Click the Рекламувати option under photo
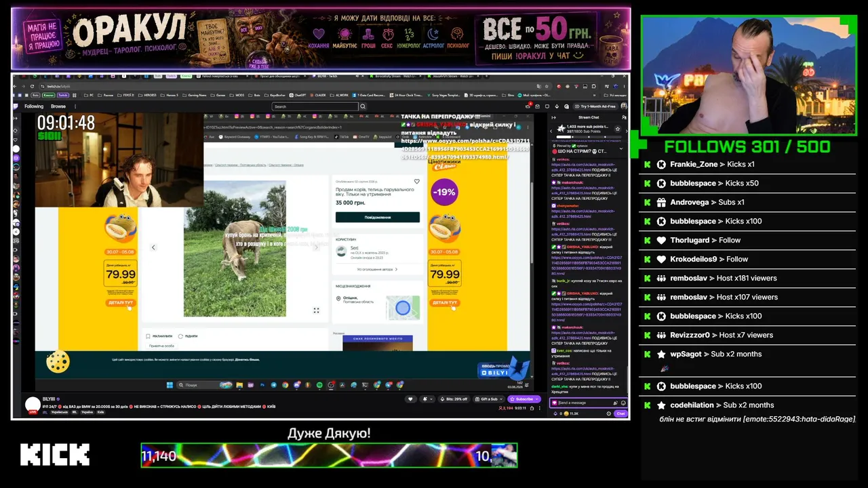 coord(159,336)
